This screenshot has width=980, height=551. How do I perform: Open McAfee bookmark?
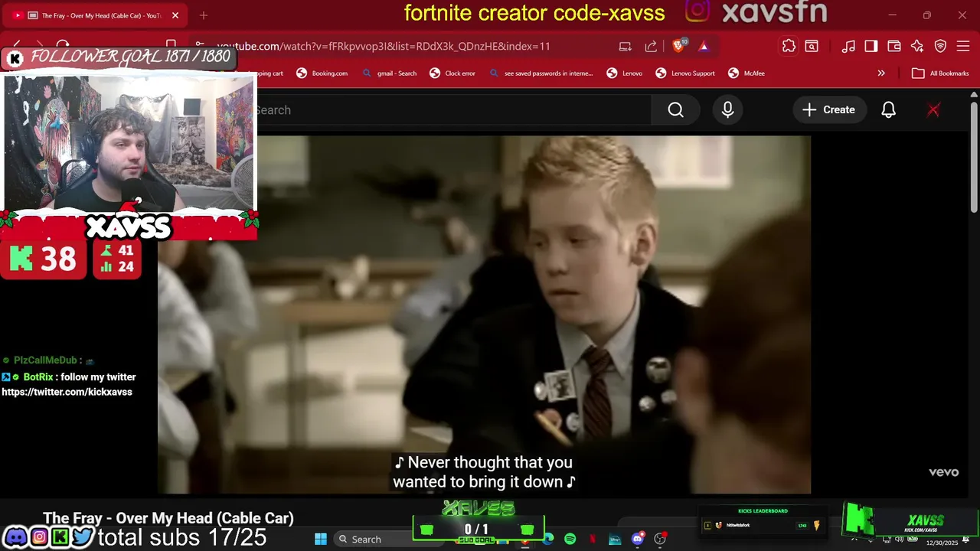pyautogui.click(x=746, y=73)
